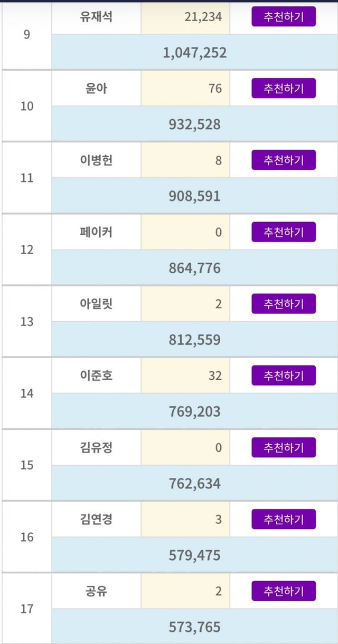Select the name 유재석
The width and height of the screenshot is (338, 644).
[96, 17]
